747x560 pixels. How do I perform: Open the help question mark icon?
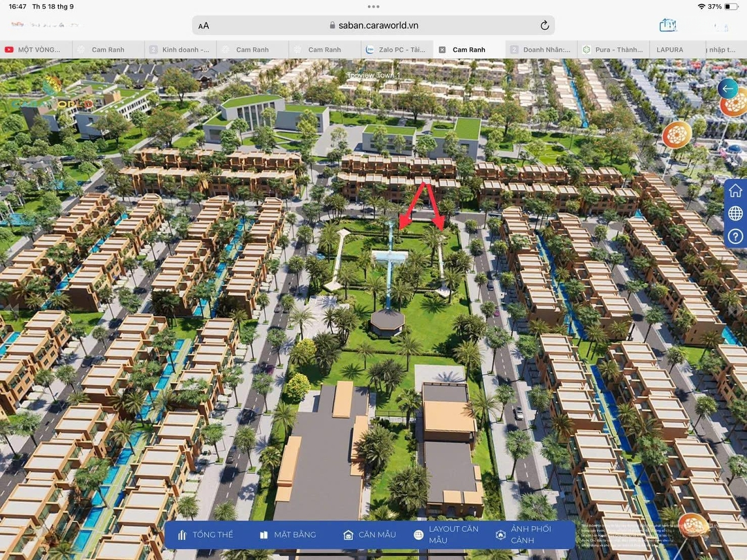point(735,236)
